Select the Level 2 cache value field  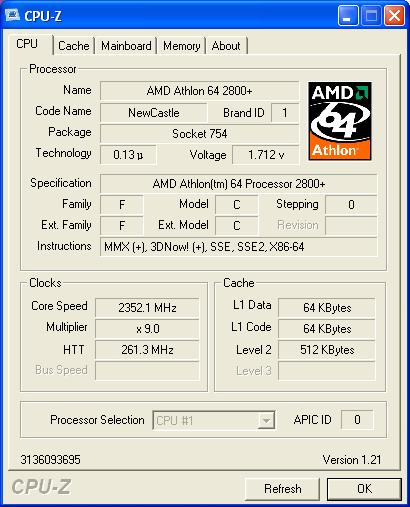click(x=327, y=350)
